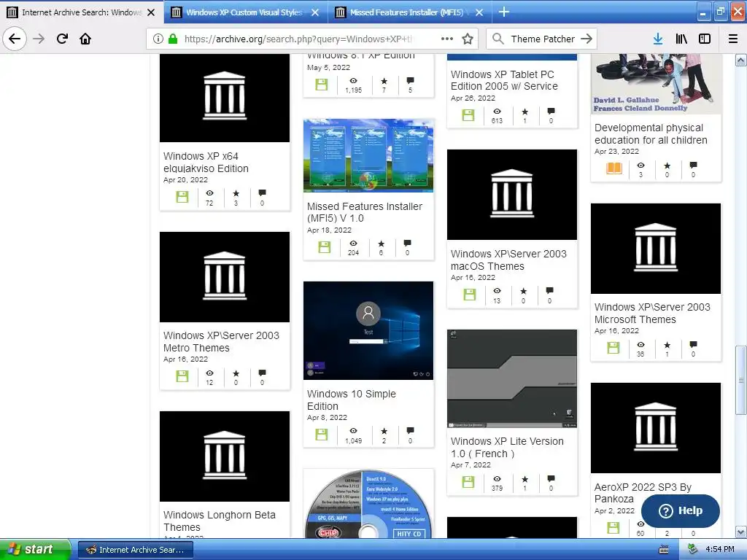This screenshot has width=747, height=560.
Task: Click floppy icon under Windows XP x64 Edition
Action: (182, 197)
